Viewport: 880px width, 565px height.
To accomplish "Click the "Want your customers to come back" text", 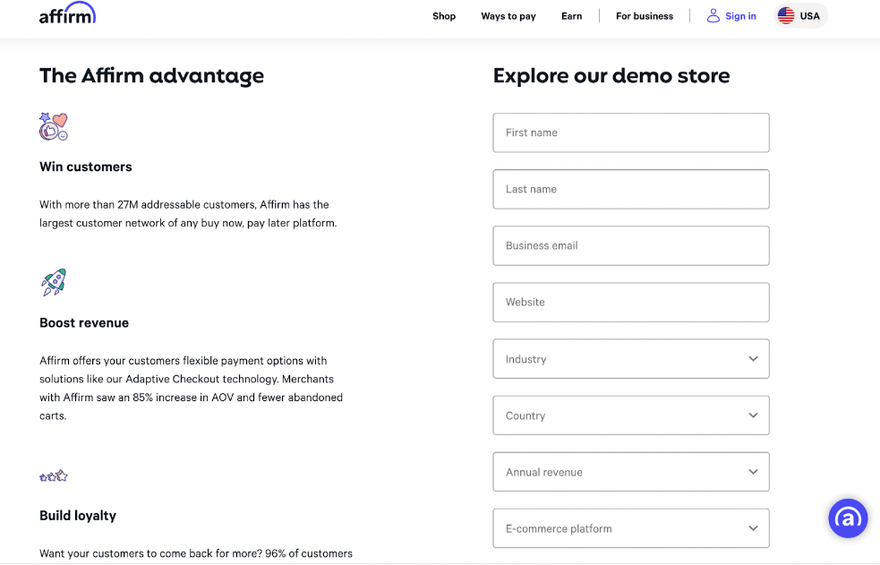I will 196,554.
